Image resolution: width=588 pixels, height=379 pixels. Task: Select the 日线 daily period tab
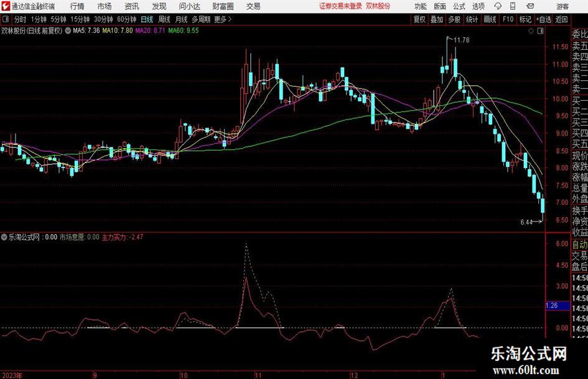coord(147,19)
